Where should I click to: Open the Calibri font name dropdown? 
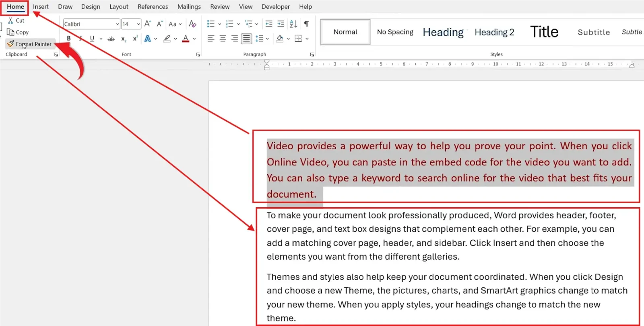tap(117, 24)
